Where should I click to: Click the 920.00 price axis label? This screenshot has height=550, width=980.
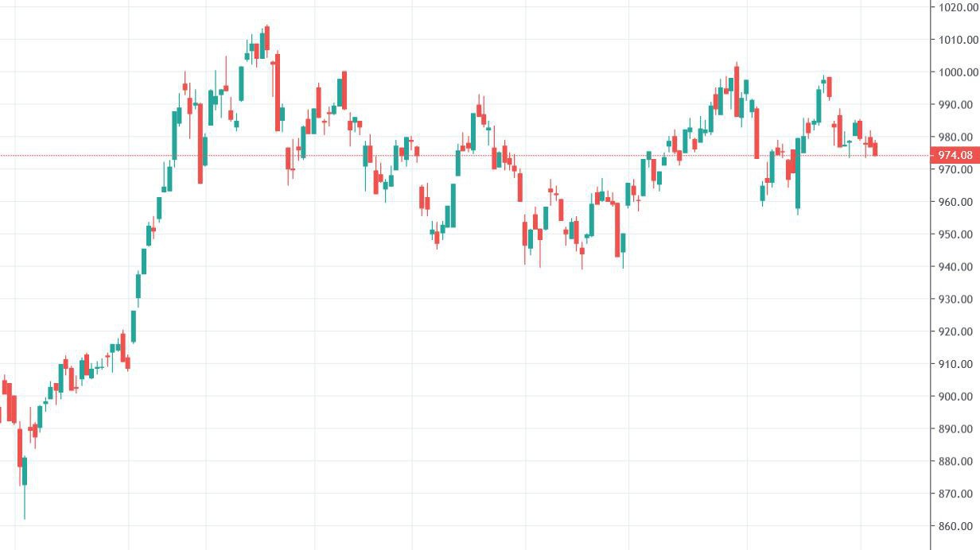click(958, 331)
